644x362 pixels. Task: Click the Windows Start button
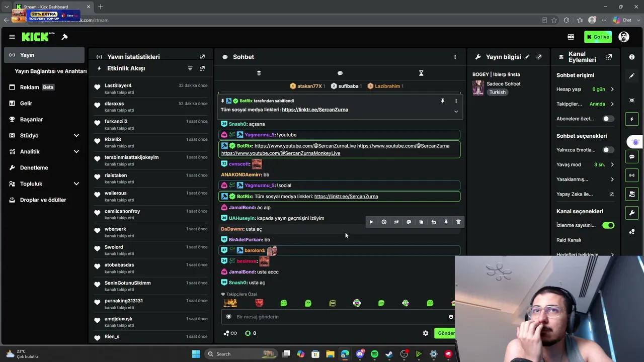[196, 354]
